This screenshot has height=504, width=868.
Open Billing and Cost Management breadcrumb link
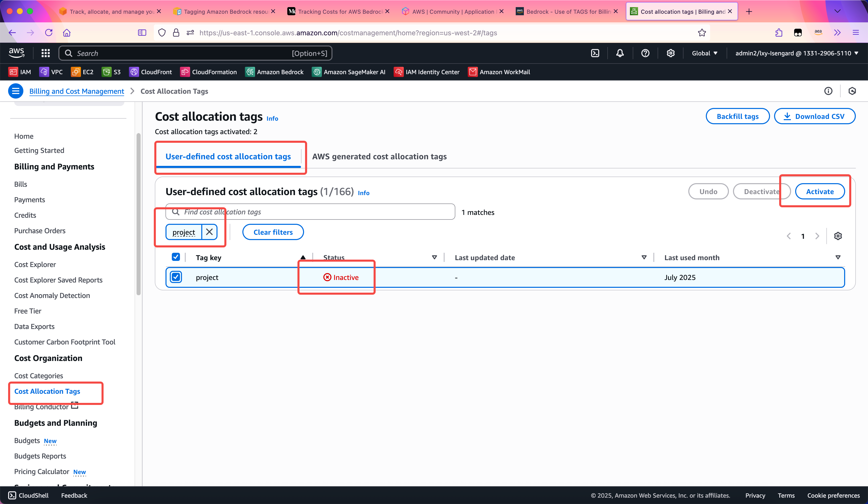pyautogui.click(x=76, y=91)
